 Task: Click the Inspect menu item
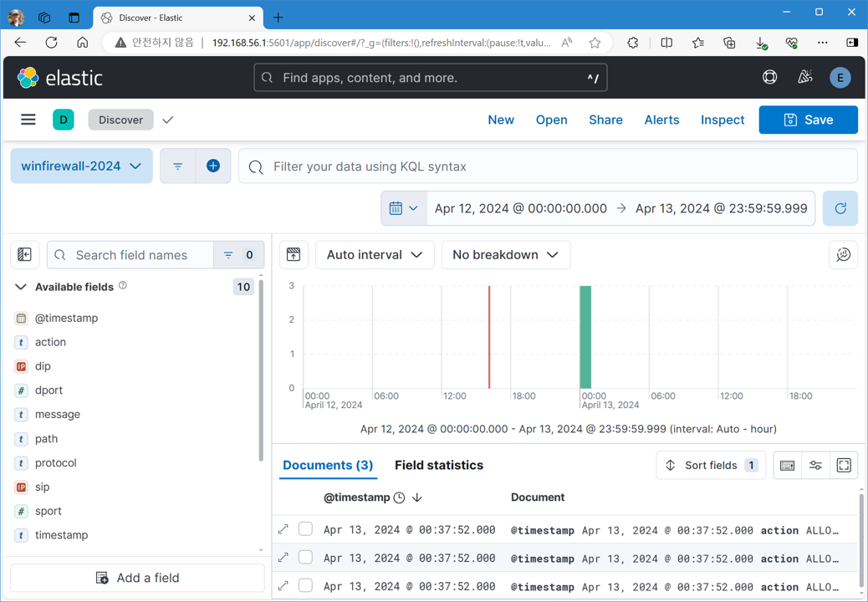pos(722,120)
